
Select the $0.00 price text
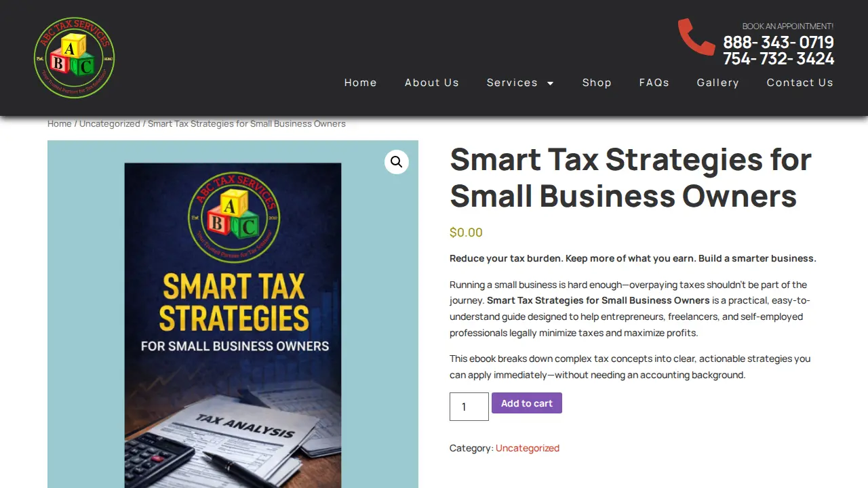466,232
